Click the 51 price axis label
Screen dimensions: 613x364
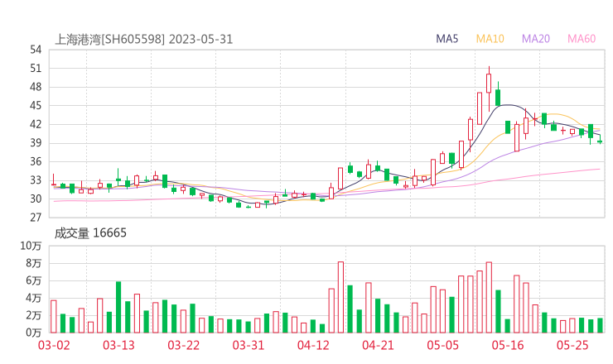tap(36, 69)
